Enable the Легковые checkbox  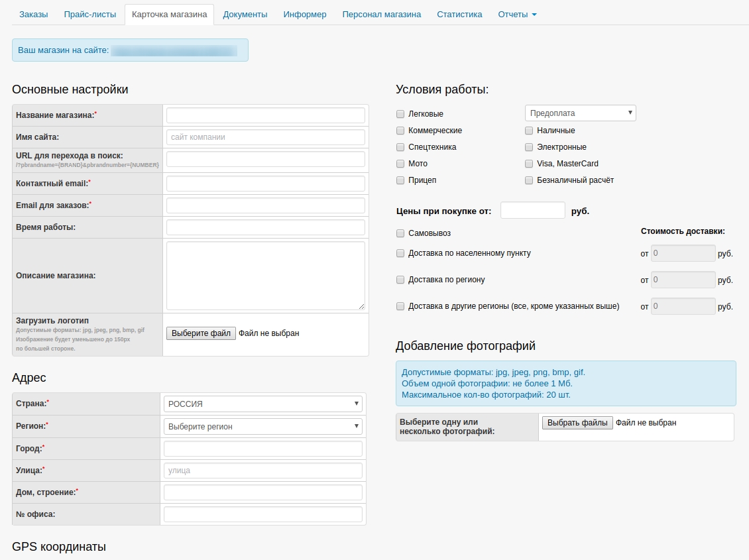(x=400, y=114)
